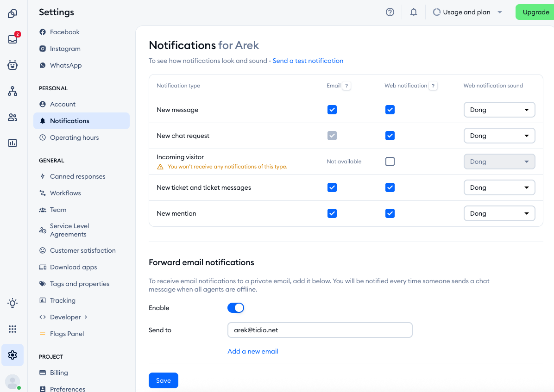Open sound dropdown for New message
The width and height of the screenshot is (554, 392).
coord(499,110)
